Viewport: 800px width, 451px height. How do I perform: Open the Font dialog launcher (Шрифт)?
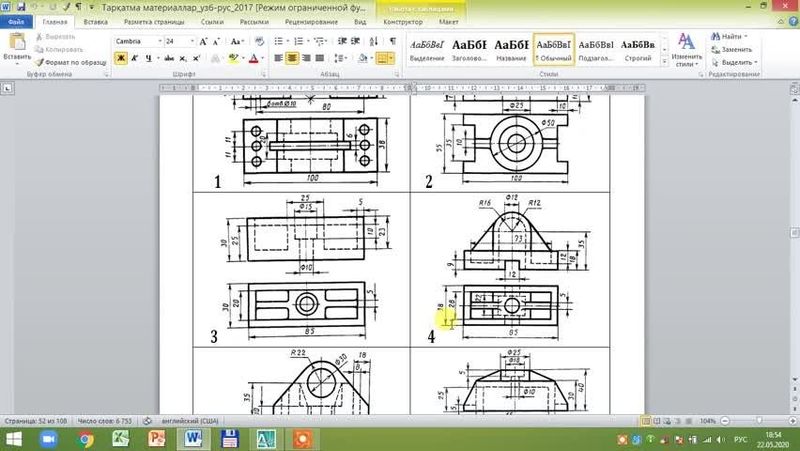(264, 74)
